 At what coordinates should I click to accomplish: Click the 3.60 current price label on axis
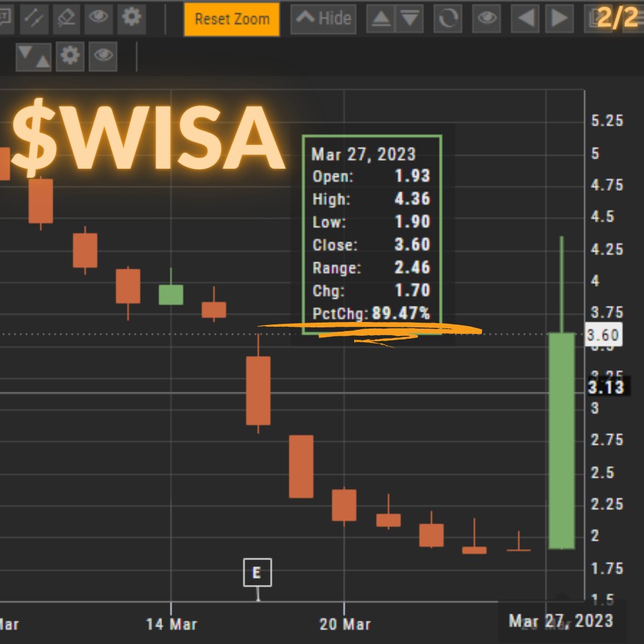(603, 335)
